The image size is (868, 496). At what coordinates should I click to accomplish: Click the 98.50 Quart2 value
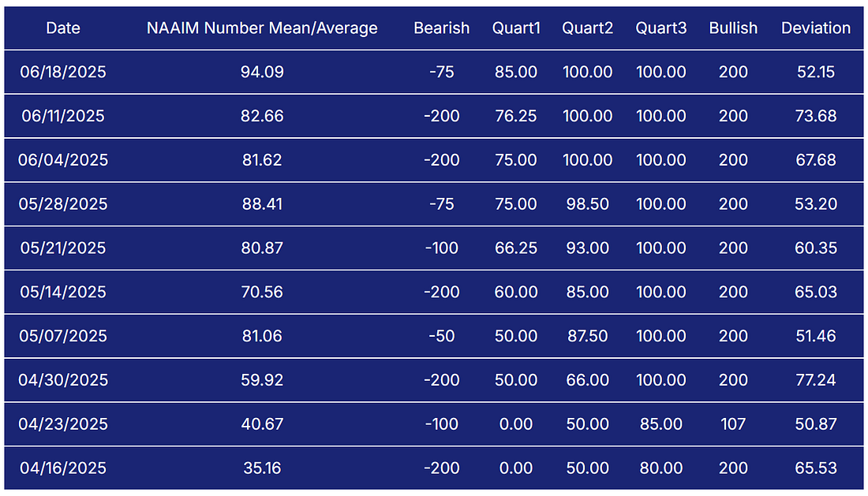pyautogui.click(x=587, y=204)
